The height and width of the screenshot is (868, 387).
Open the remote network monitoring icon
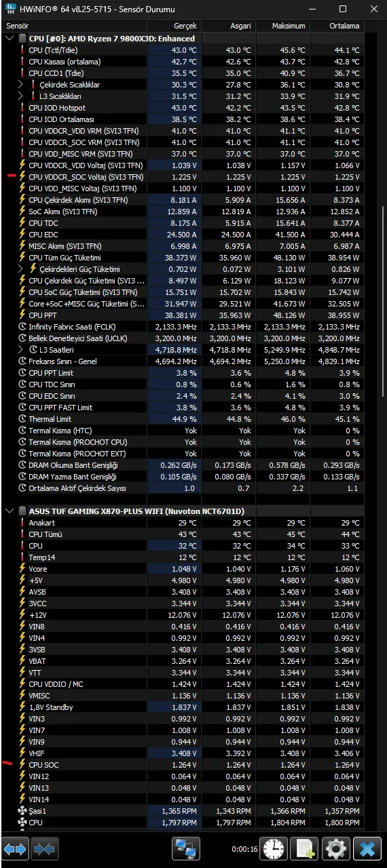(185, 848)
